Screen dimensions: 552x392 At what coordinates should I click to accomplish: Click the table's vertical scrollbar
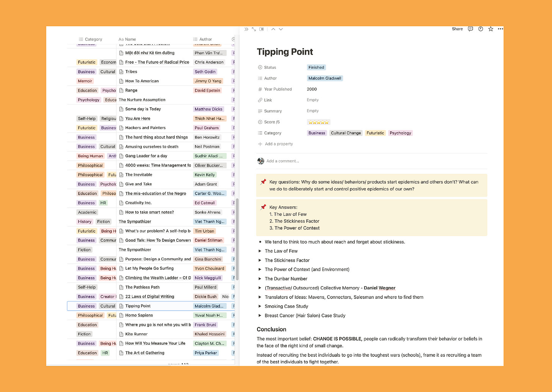(237, 239)
